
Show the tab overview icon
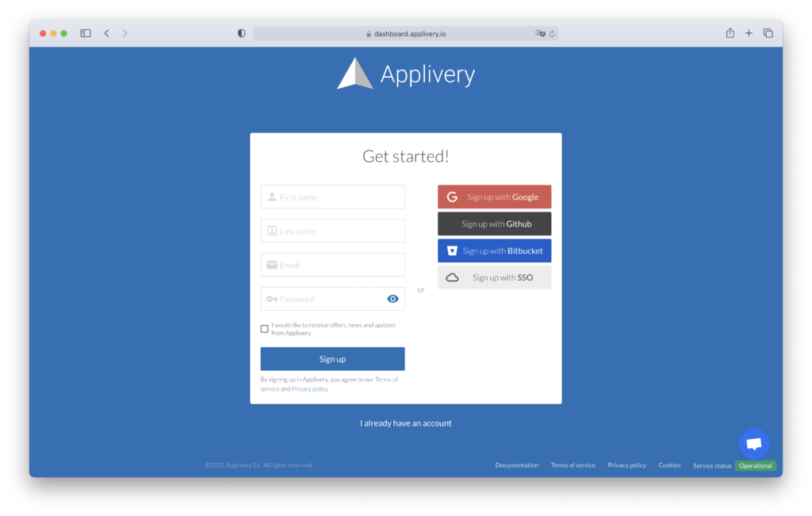(x=768, y=33)
